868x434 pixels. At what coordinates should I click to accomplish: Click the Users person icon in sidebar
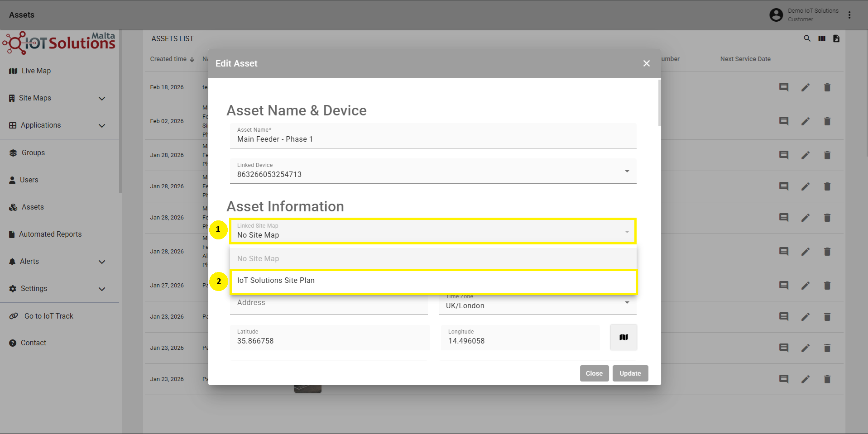pos(12,180)
